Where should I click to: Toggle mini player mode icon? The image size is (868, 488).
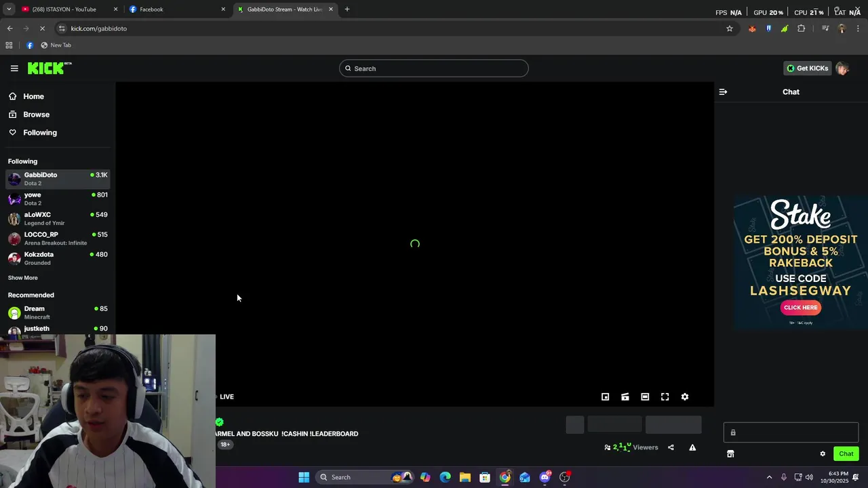[606, 397]
